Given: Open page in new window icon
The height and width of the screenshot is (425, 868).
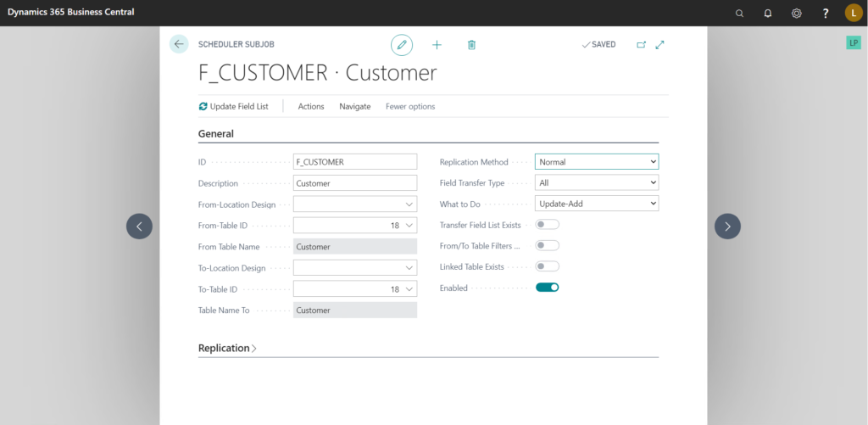Looking at the screenshot, I should tap(641, 45).
